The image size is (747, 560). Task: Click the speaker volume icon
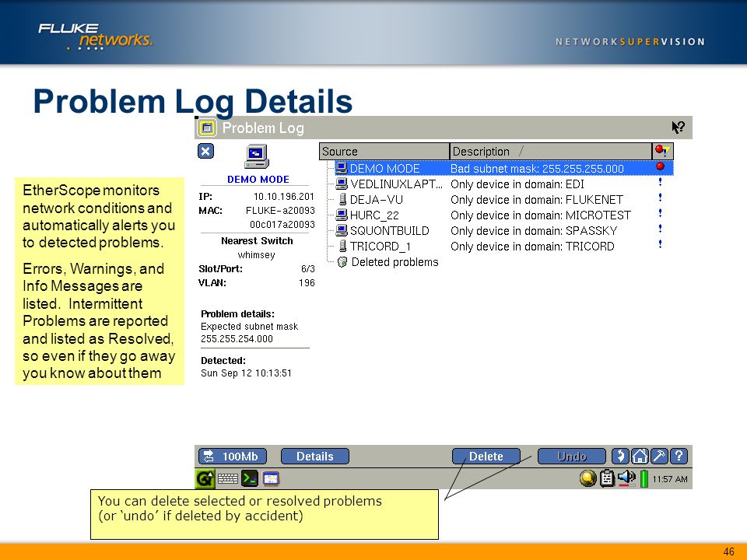(626, 478)
